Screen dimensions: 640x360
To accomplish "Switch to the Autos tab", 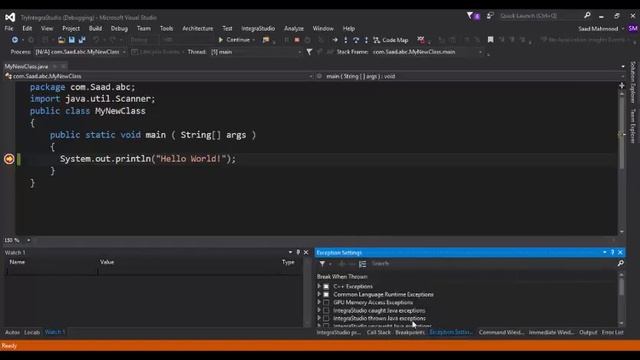I will tap(12, 332).
